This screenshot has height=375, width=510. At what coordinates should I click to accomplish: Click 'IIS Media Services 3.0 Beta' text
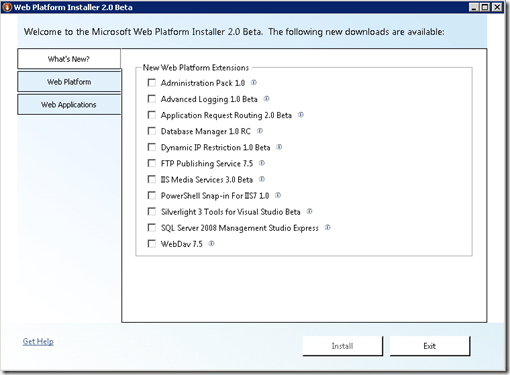(x=207, y=180)
